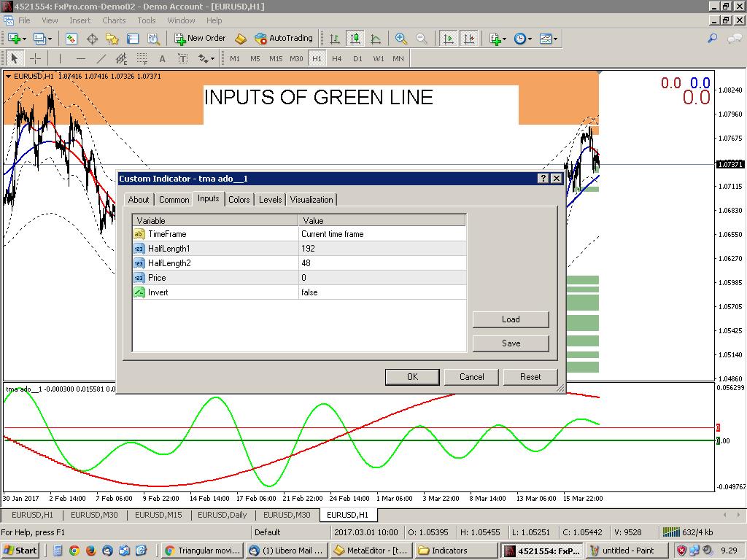Open the Indicators list dropdown arrow

pos(504,39)
